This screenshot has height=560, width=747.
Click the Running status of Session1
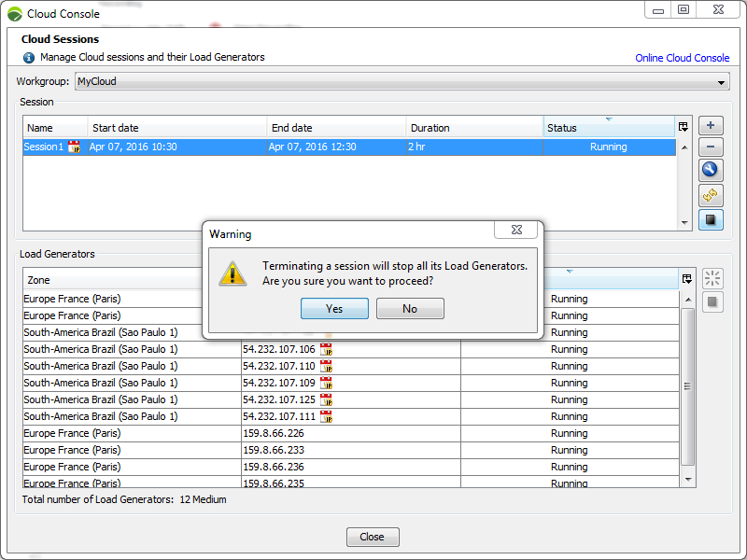click(609, 147)
